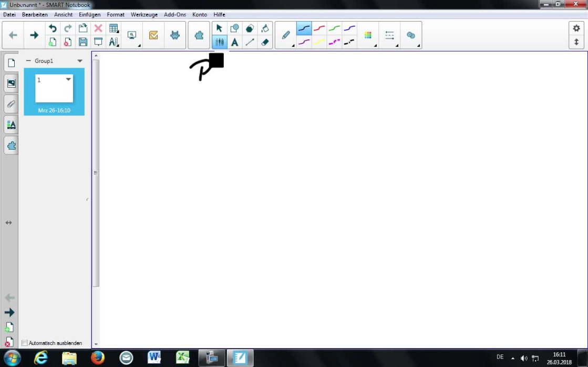This screenshot has height=367, width=588.
Task: Launch the monster game activity icon
Action: 175,35
